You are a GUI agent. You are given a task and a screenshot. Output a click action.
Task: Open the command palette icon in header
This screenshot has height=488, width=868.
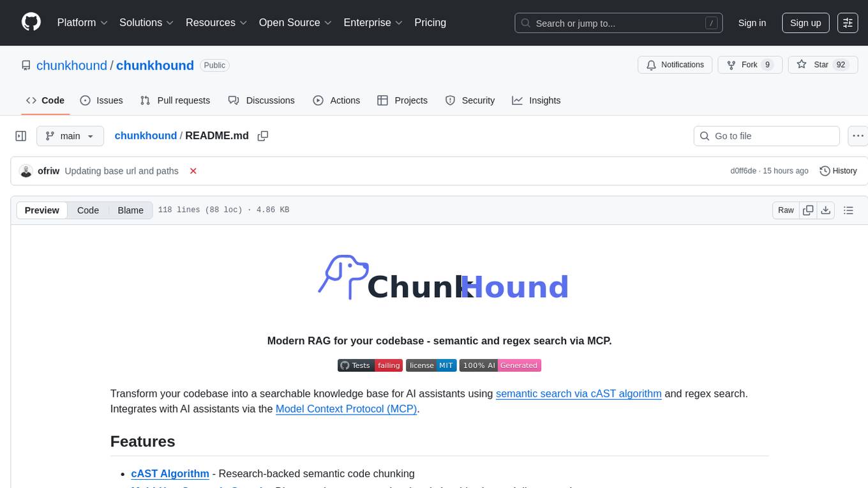point(848,22)
